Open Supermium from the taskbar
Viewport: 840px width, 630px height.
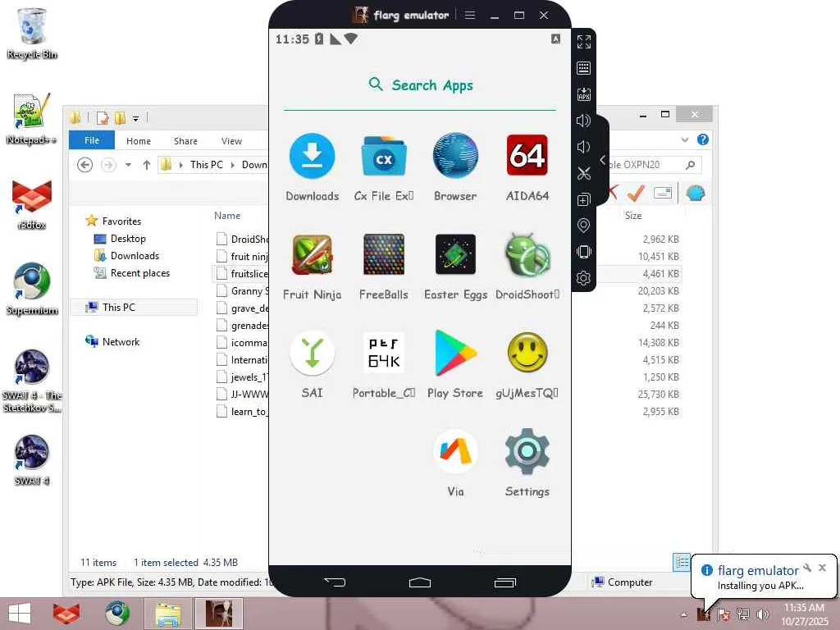(x=117, y=614)
